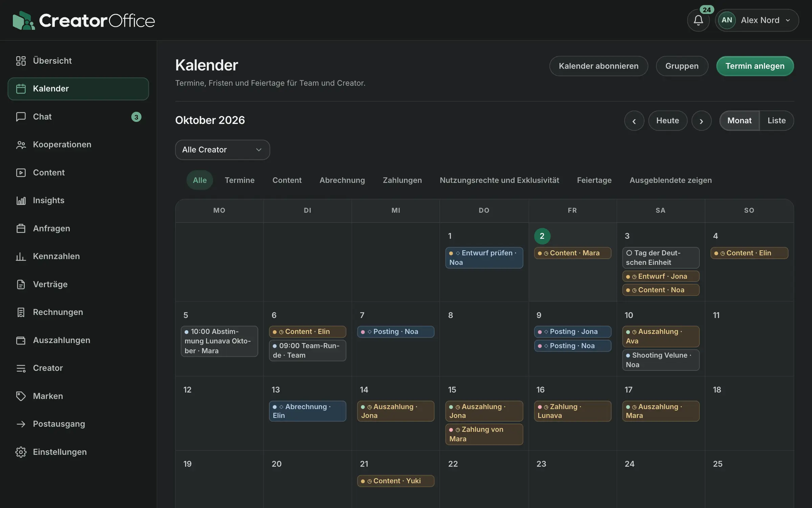Image resolution: width=812 pixels, height=508 pixels.
Task: Open Zahlung von Mara entry
Action: point(484,434)
